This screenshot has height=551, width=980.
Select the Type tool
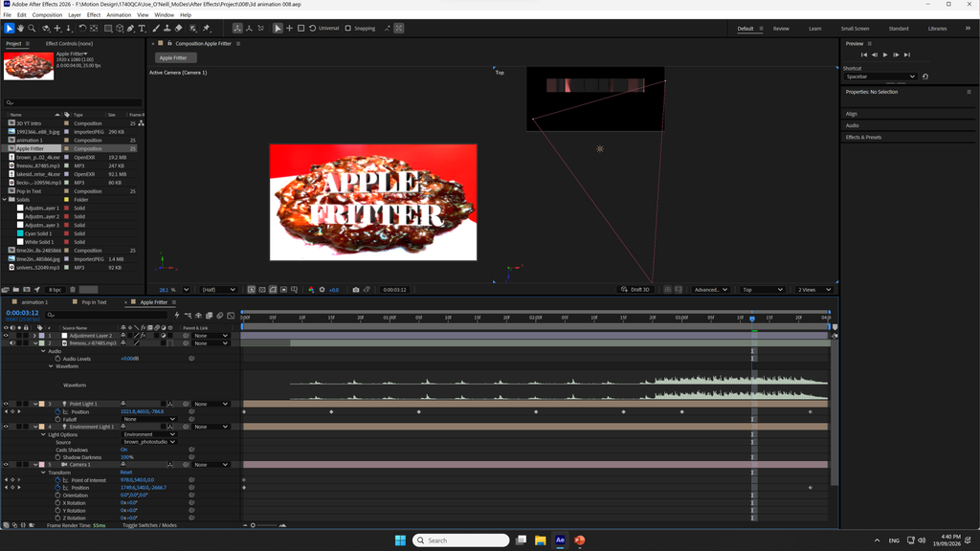pos(142,28)
